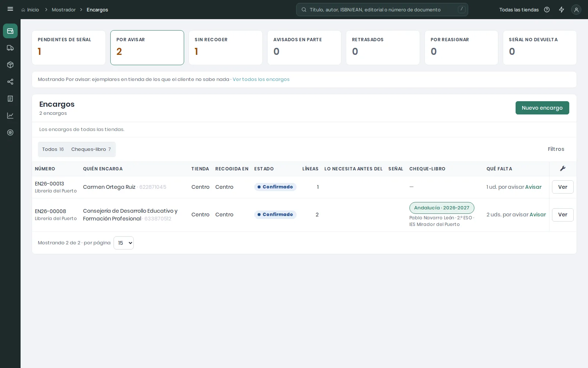Open the per-page dropdown showing 15
Viewport: 588px width, 368px height.
coord(123,243)
